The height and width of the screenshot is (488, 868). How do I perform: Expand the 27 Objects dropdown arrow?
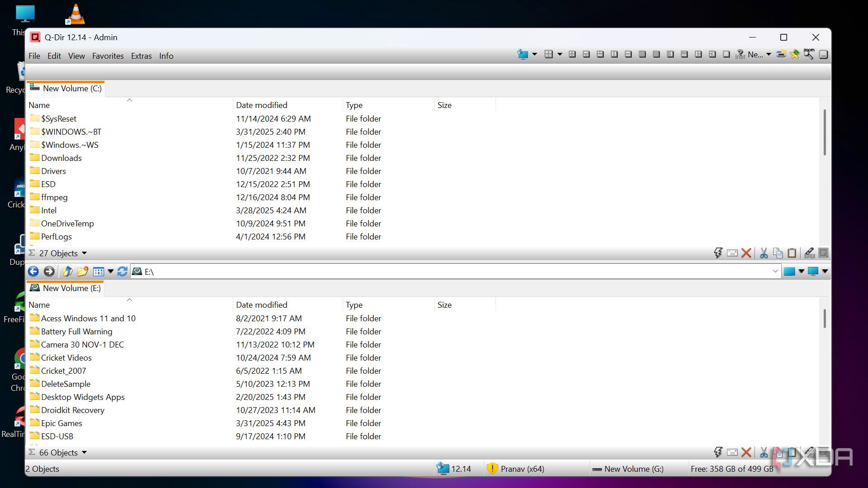[84, 253]
